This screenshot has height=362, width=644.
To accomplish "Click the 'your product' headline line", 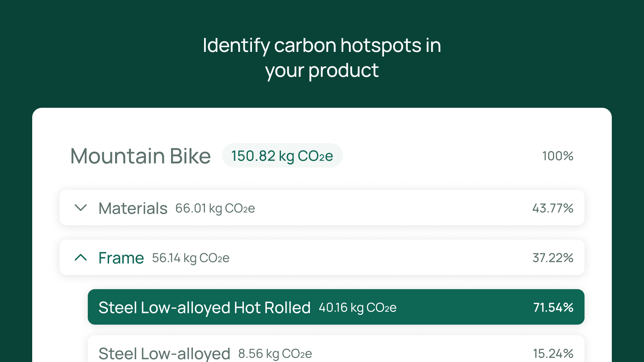I will tap(322, 71).
